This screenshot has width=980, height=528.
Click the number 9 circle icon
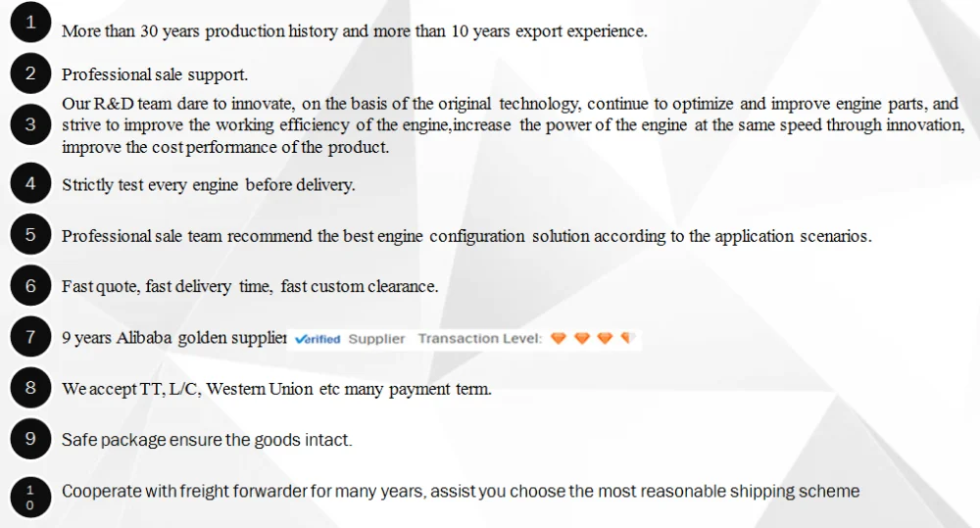point(30,439)
